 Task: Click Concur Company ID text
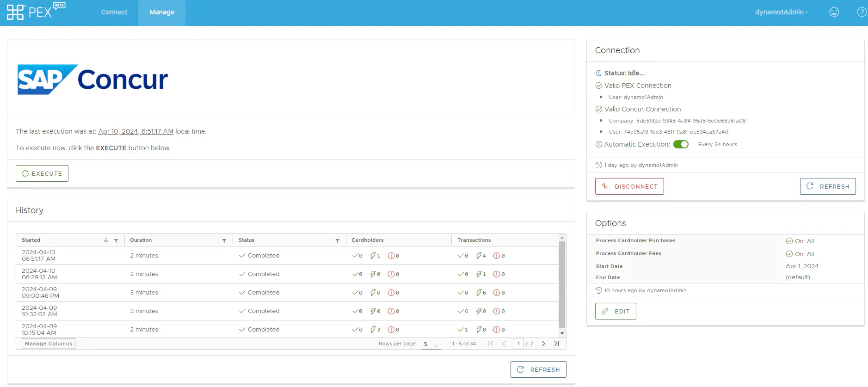click(x=677, y=121)
